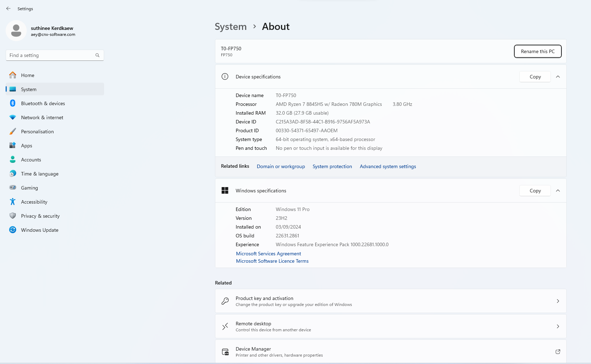Screen dimensions: 591x364
Task: Open Microsoft Services Agreement link
Action: [268, 254]
